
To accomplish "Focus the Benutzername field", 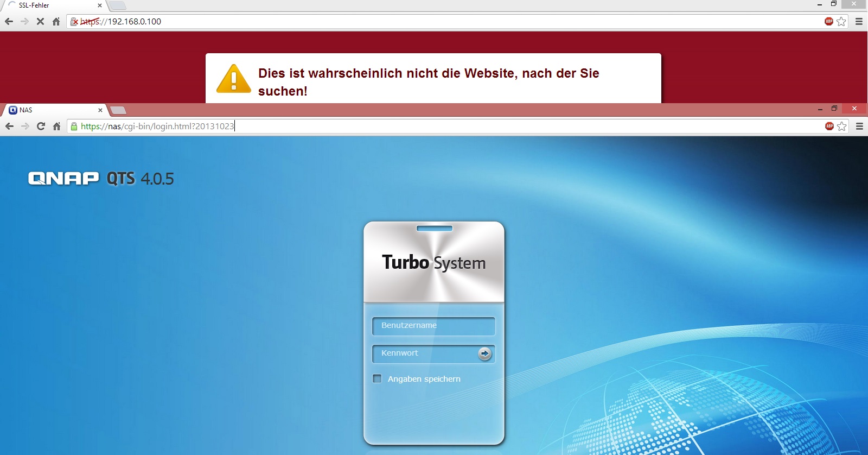I will (433, 326).
